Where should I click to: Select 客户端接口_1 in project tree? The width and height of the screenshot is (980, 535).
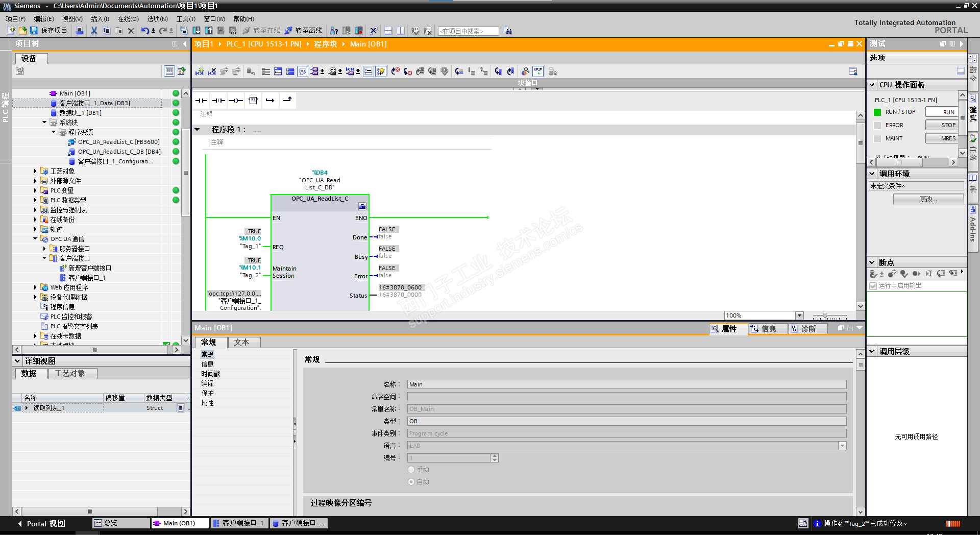pyautogui.click(x=87, y=278)
